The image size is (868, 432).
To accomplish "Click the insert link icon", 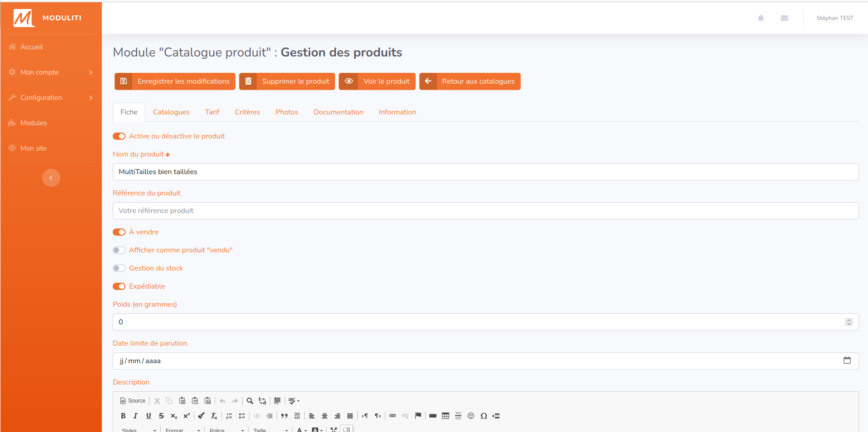I will click(x=393, y=416).
